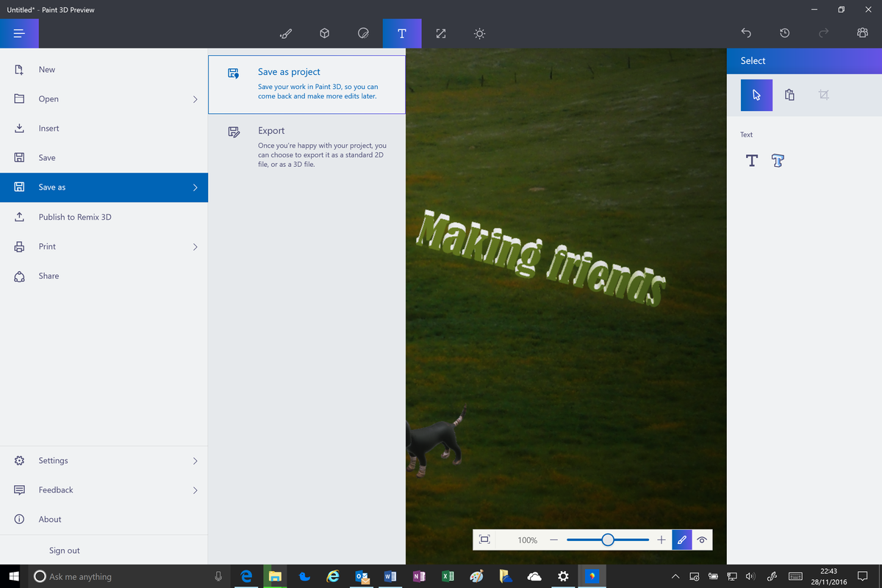The height and width of the screenshot is (588, 882).
Task: Open the Canvas options
Action: pyautogui.click(x=440, y=33)
